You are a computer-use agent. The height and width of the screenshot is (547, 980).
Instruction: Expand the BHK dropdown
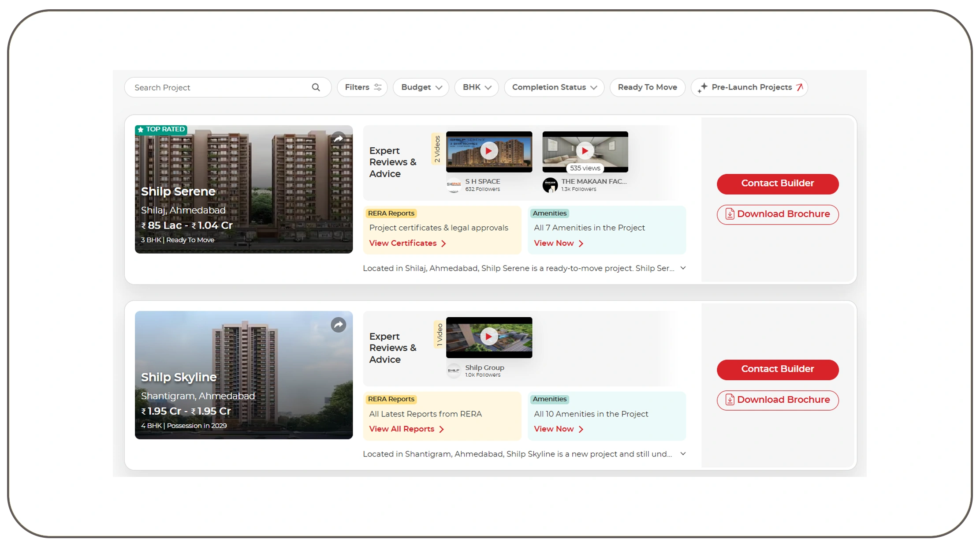pyautogui.click(x=477, y=87)
